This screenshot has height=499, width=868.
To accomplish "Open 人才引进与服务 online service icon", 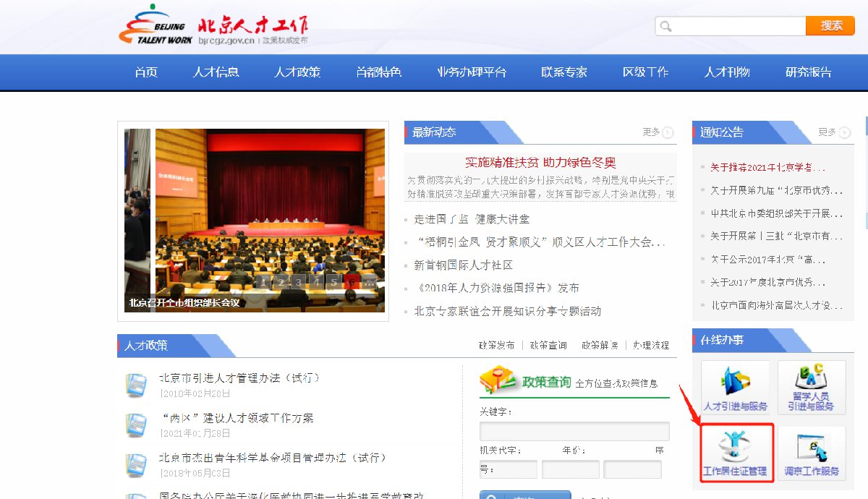I will click(736, 388).
